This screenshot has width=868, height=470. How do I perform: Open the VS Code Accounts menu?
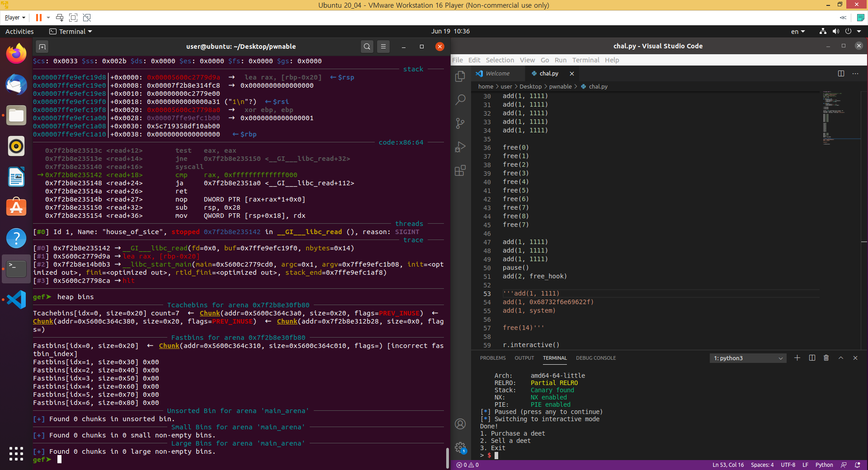pyautogui.click(x=460, y=424)
